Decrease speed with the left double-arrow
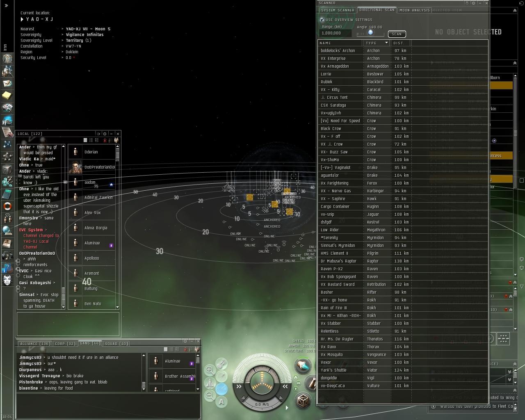 (239, 386)
